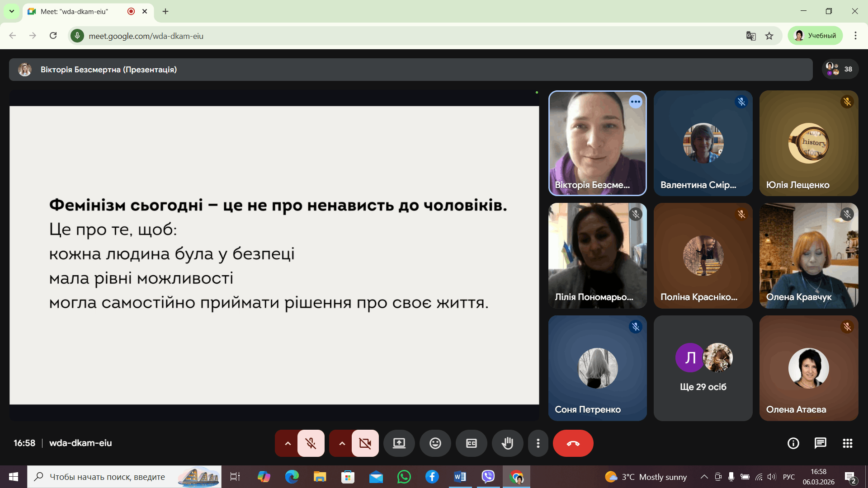This screenshot has width=868, height=488.
Task: Click the present screen icon
Action: click(x=399, y=443)
